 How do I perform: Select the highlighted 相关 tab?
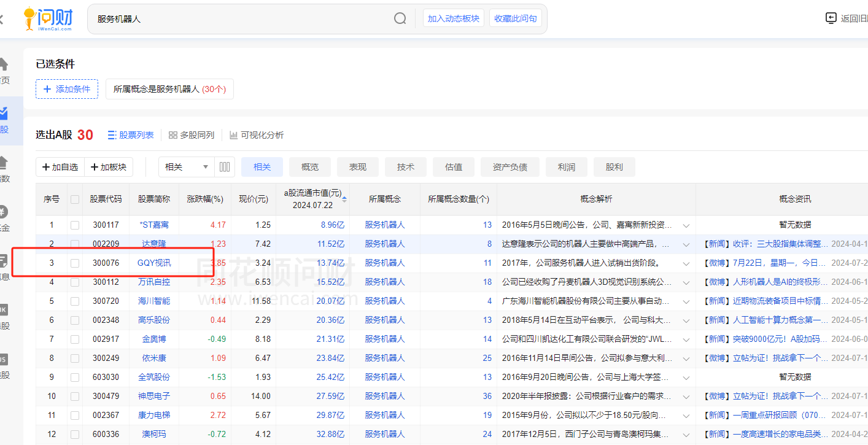point(262,167)
